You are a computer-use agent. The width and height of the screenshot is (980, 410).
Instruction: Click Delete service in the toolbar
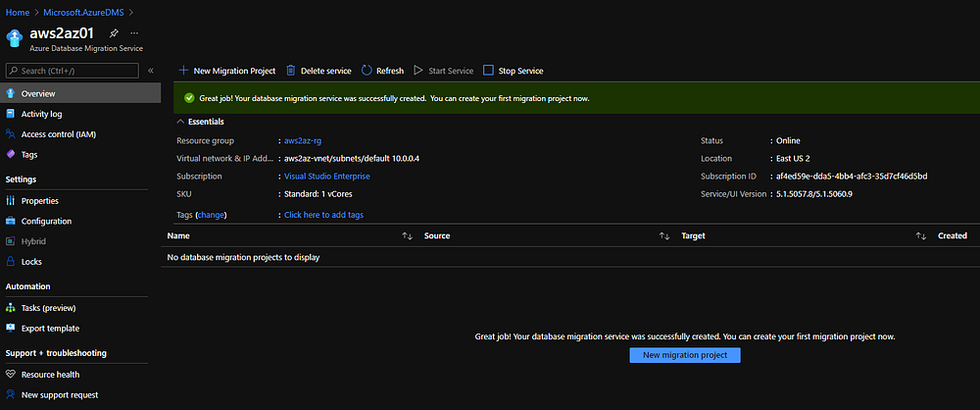[x=325, y=71]
